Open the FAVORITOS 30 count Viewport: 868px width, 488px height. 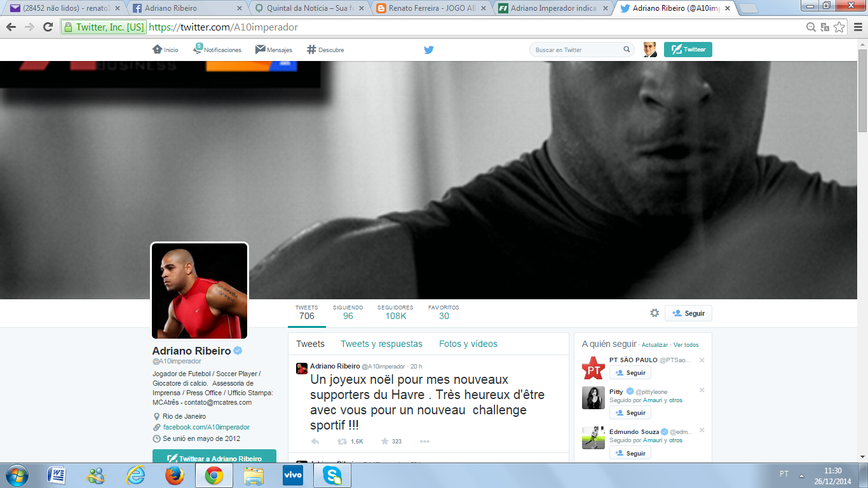click(444, 312)
